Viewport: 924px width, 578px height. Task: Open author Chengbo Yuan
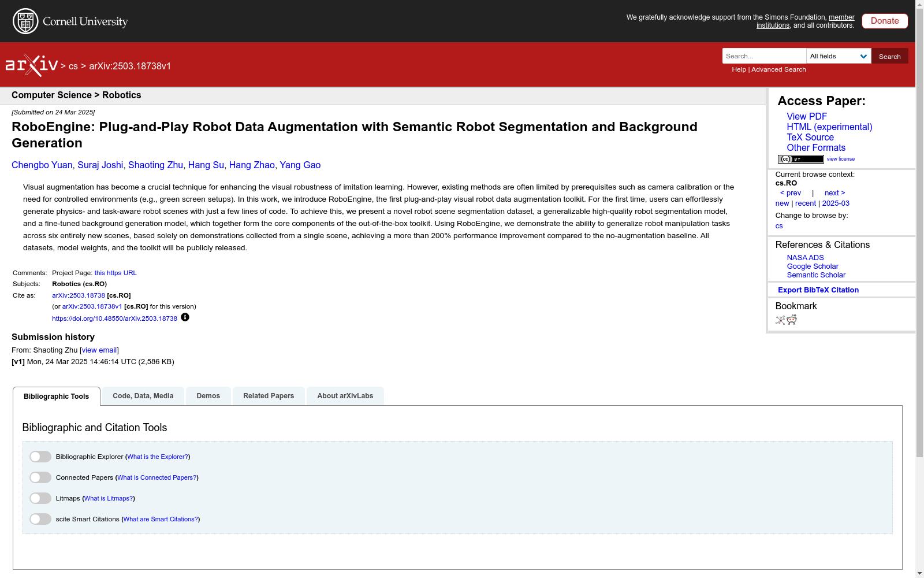[42, 165]
